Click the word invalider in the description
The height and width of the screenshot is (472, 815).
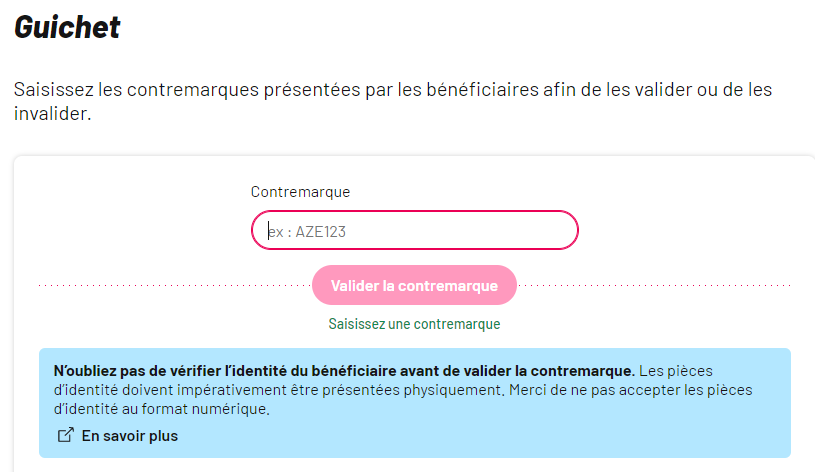[52, 113]
